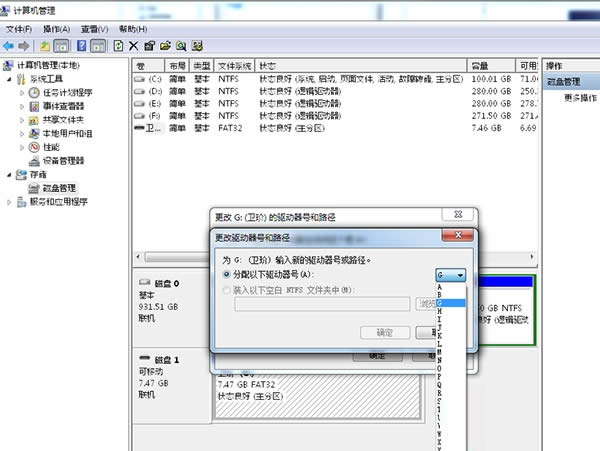The height and width of the screenshot is (451, 600).
Task: Open the 文件(F) menu
Action: click(x=20, y=29)
